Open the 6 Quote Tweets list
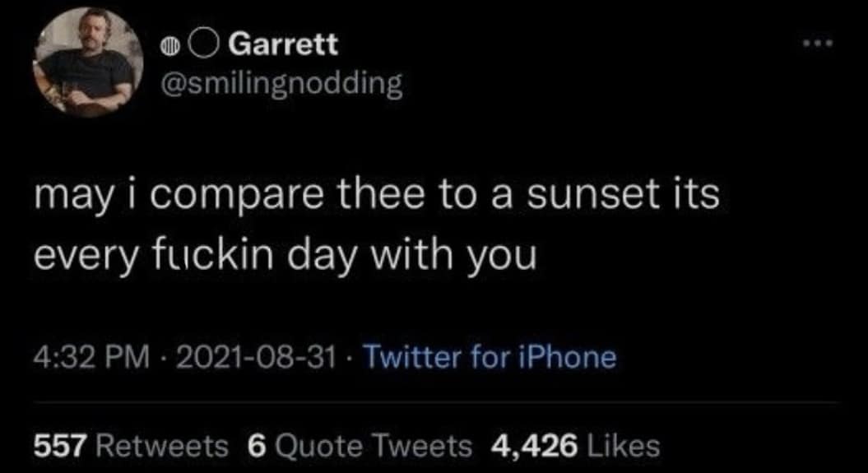This screenshot has height=473, width=868. click(360, 445)
